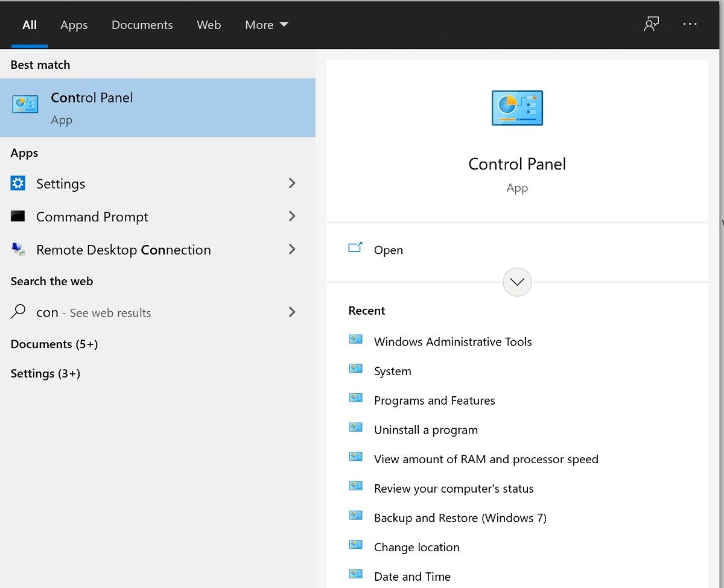Click the Command Prompt icon
Viewport: 724px width, 588px height.
point(18,216)
